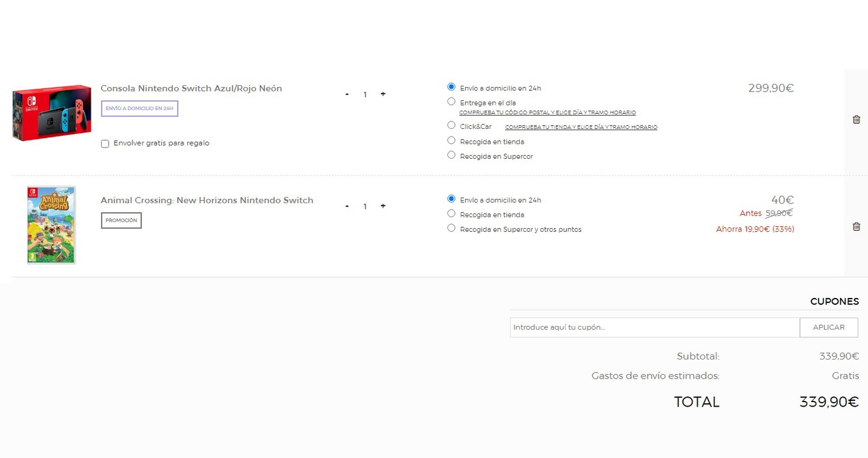Choose 'Recogida en Supercor y otros puntos'
Image resolution: width=868 pixels, height=458 pixels.
tap(451, 228)
